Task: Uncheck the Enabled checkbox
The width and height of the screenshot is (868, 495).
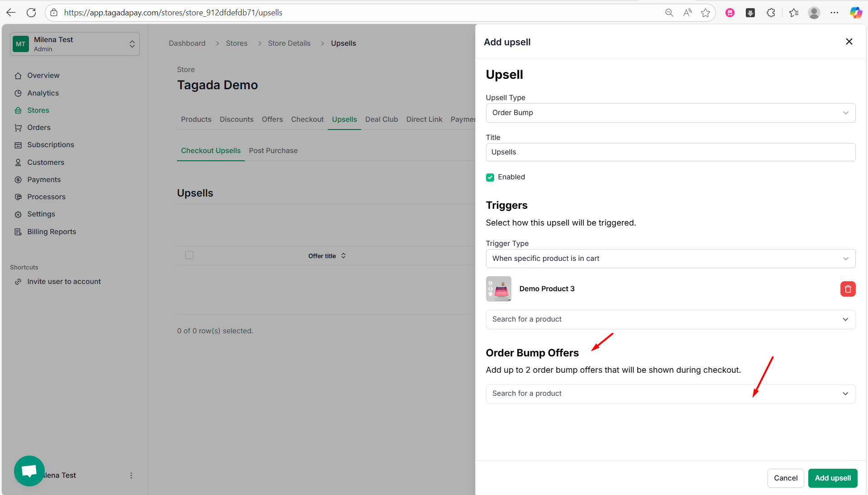Action: [490, 177]
